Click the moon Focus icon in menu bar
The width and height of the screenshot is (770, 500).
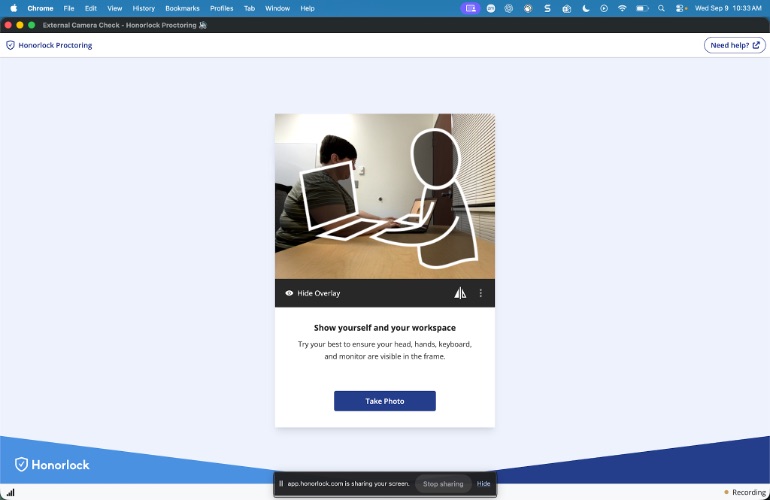(x=585, y=8)
